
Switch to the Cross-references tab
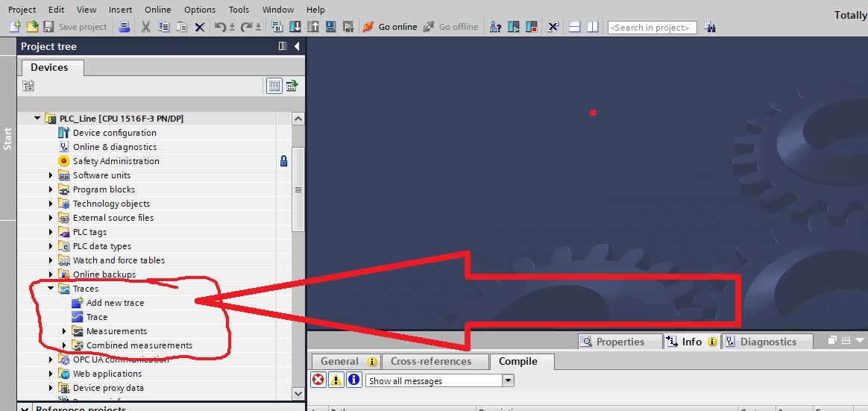click(435, 362)
